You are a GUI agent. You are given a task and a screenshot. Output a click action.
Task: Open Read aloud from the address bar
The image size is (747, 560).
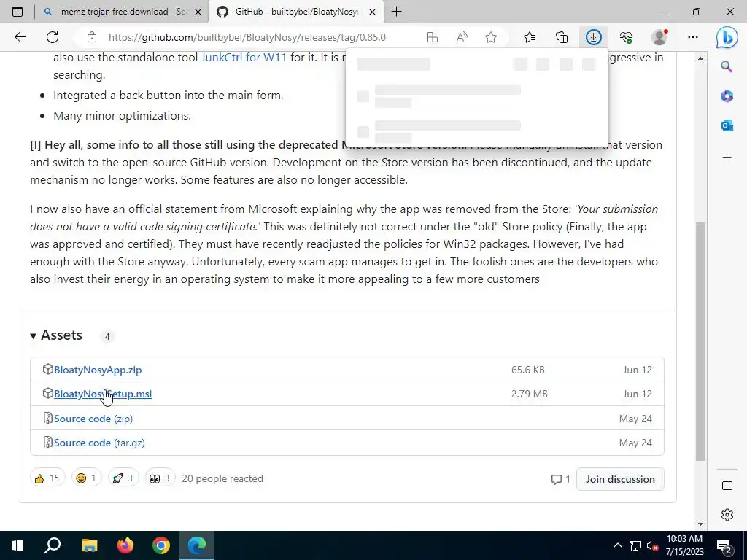click(462, 37)
